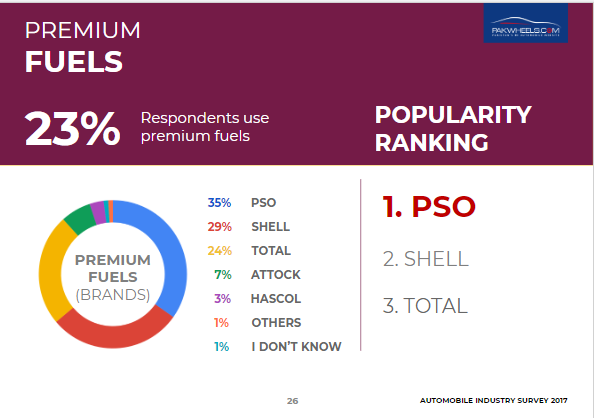
Task: Click the page number 26
Action: click(x=292, y=401)
